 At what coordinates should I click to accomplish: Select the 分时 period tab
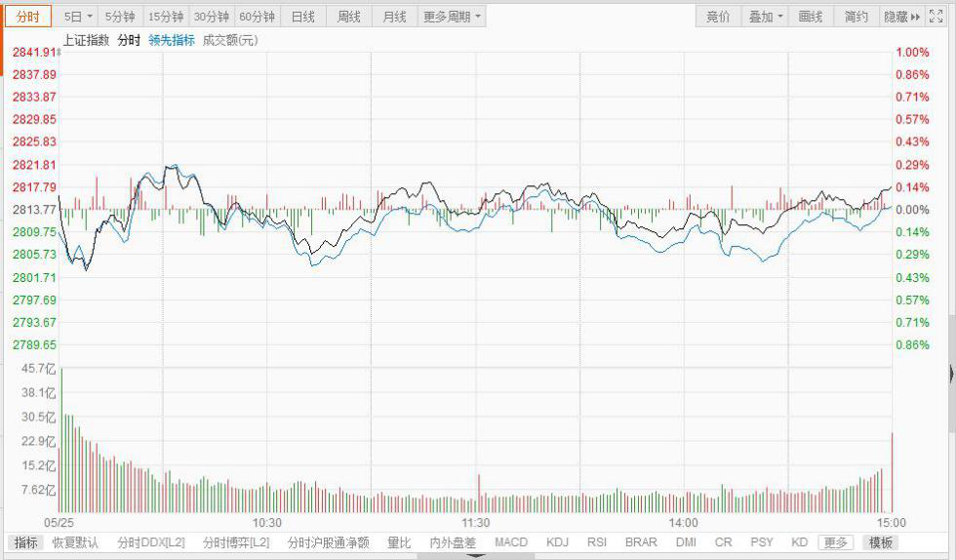(28, 17)
